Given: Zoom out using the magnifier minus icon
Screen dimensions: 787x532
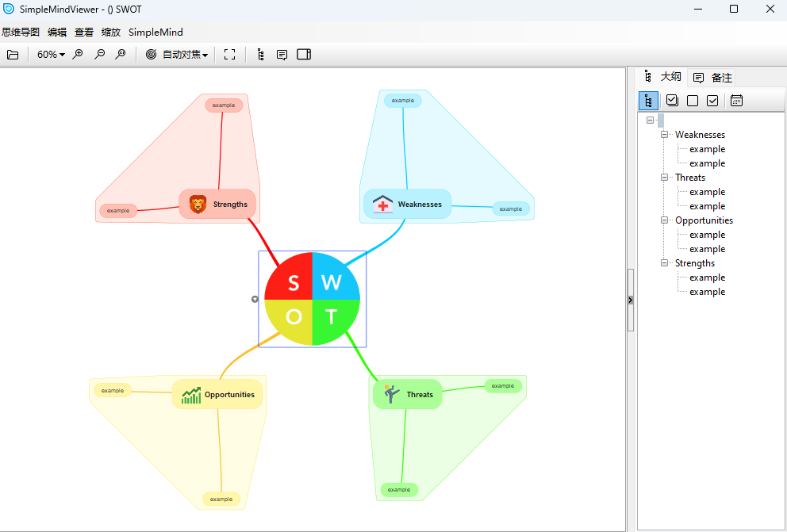Looking at the screenshot, I should coord(99,55).
